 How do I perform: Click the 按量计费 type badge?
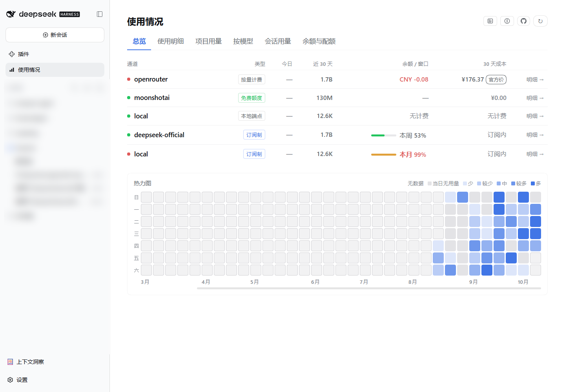tap(252, 80)
